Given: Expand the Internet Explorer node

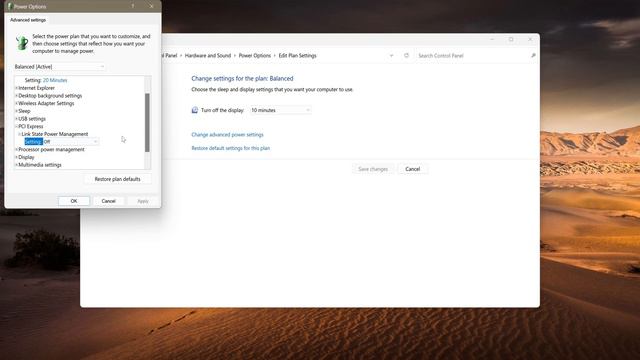Looking at the screenshot, I should (x=16, y=88).
